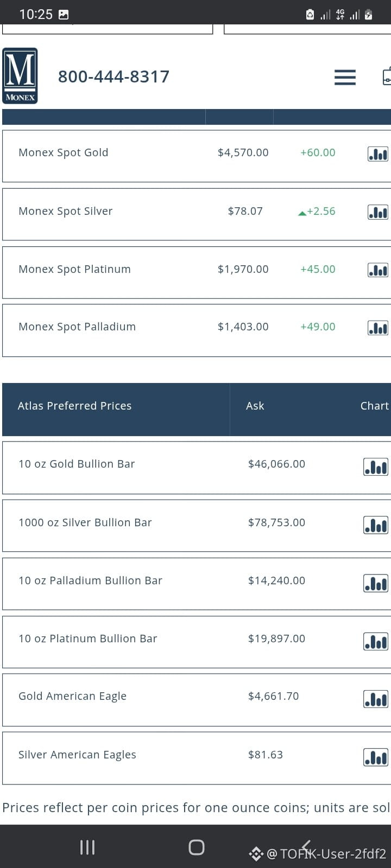Open the briefcase icon beside the menu

(387, 76)
